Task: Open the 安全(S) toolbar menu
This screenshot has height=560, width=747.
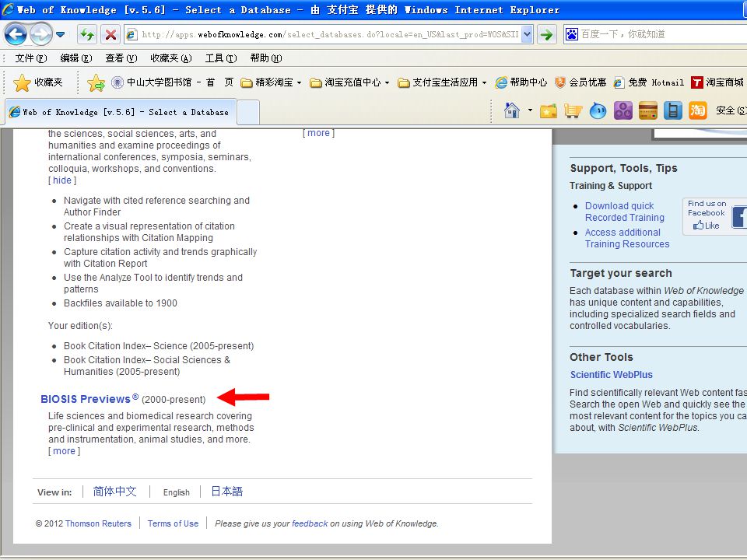Action: point(731,110)
